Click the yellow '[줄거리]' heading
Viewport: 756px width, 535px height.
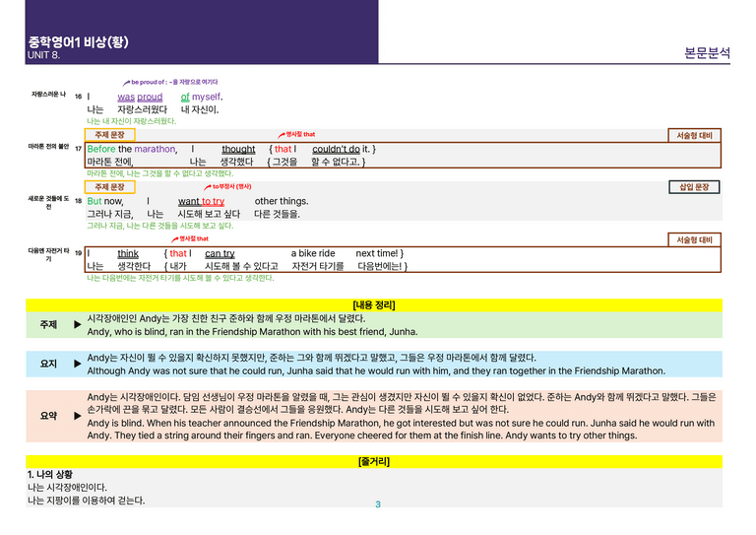[374, 462]
